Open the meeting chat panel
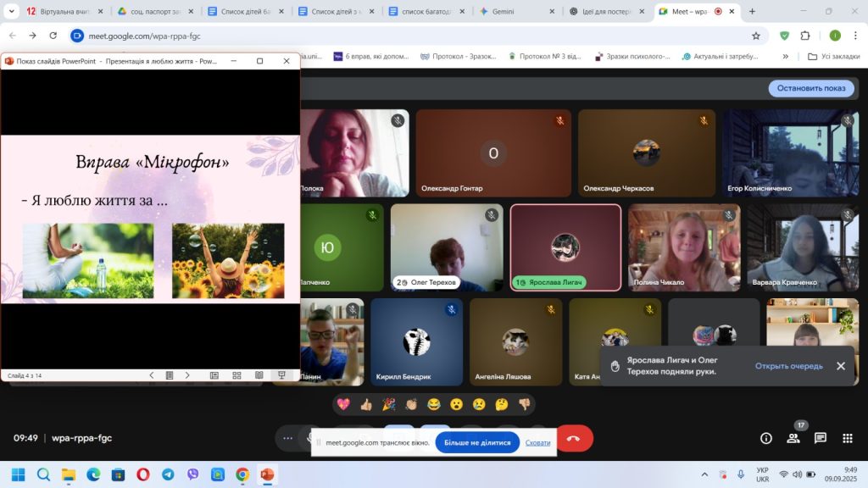The height and width of the screenshot is (488, 868). tap(821, 438)
